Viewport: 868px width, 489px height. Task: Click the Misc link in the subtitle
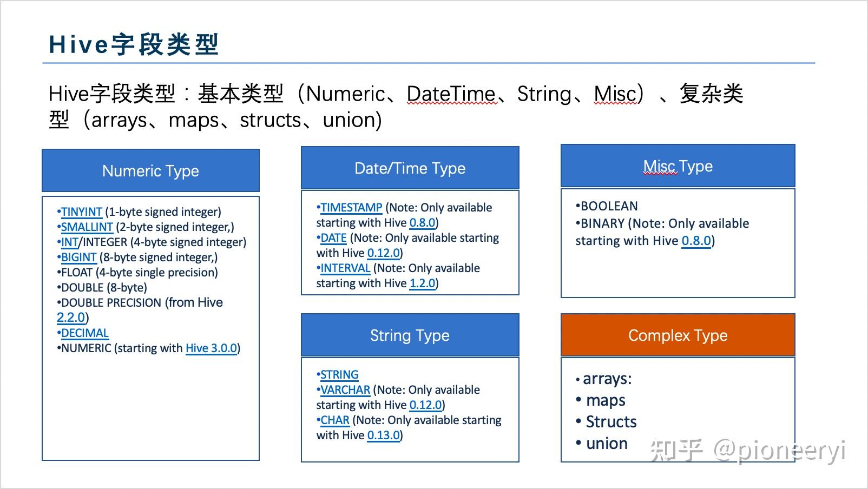(x=614, y=94)
